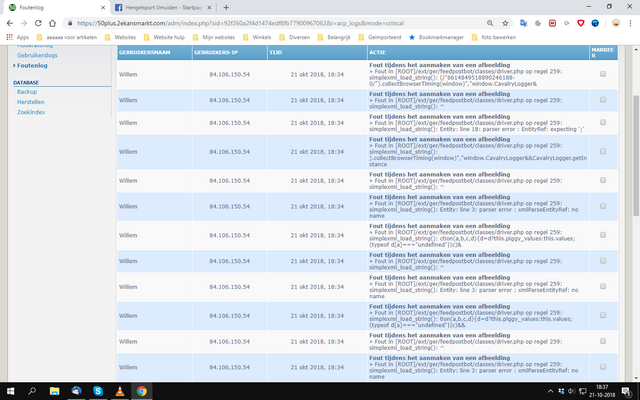Open the 'Website hulp' bookmark folder
This screenshot has width=640, height=400.
pyautogui.click(x=164, y=37)
